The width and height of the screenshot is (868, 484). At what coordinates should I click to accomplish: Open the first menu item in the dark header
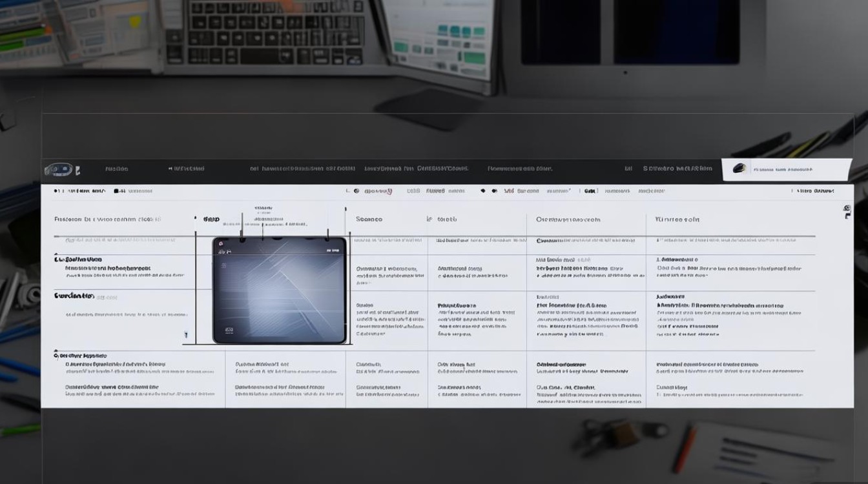point(117,169)
